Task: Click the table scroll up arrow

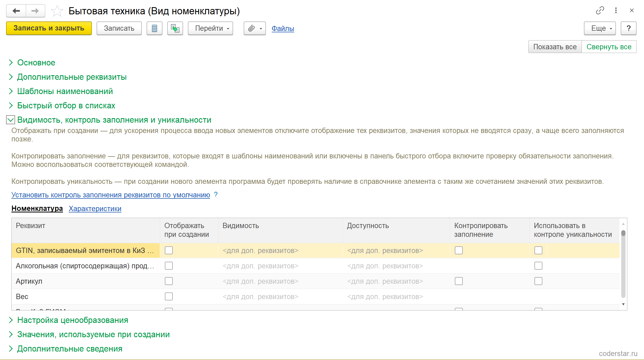Action: [x=623, y=224]
